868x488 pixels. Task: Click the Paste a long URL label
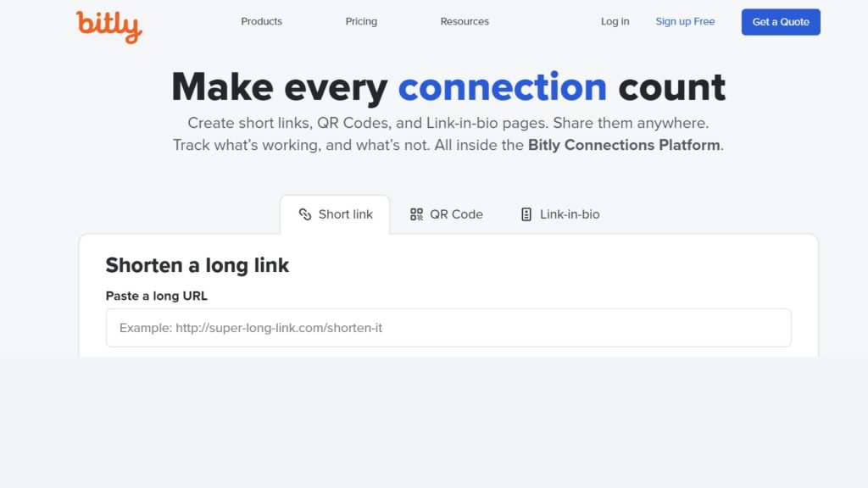tap(157, 296)
